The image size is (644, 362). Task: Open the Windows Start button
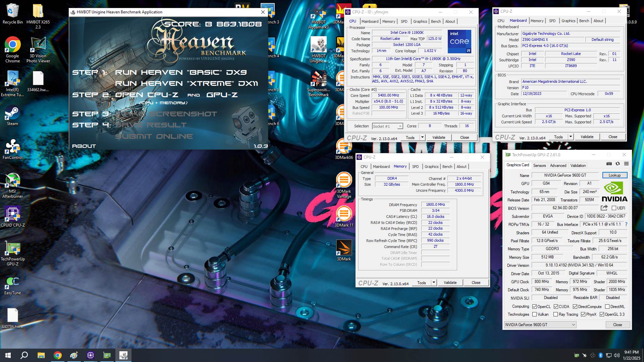click(8, 355)
